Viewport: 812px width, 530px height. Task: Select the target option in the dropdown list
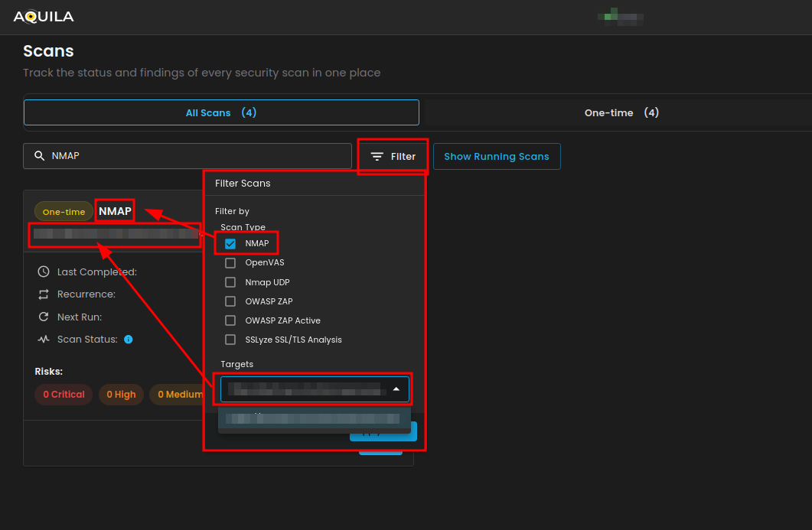pos(314,419)
